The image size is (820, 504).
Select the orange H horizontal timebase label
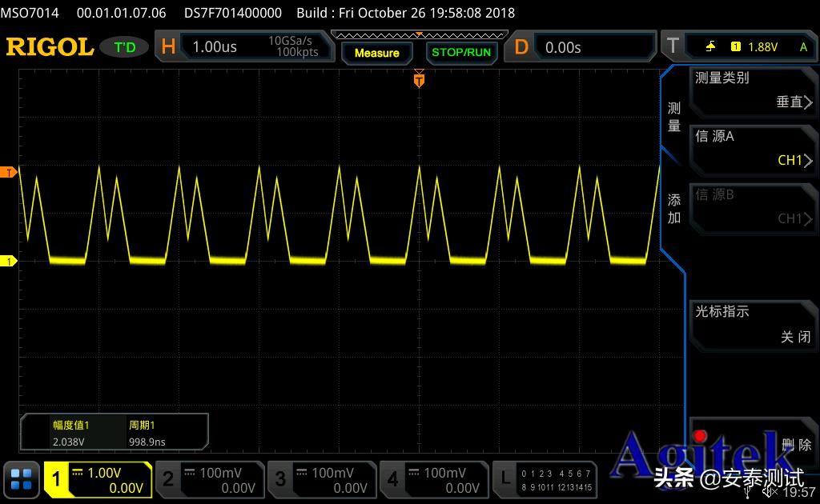click(x=168, y=47)
